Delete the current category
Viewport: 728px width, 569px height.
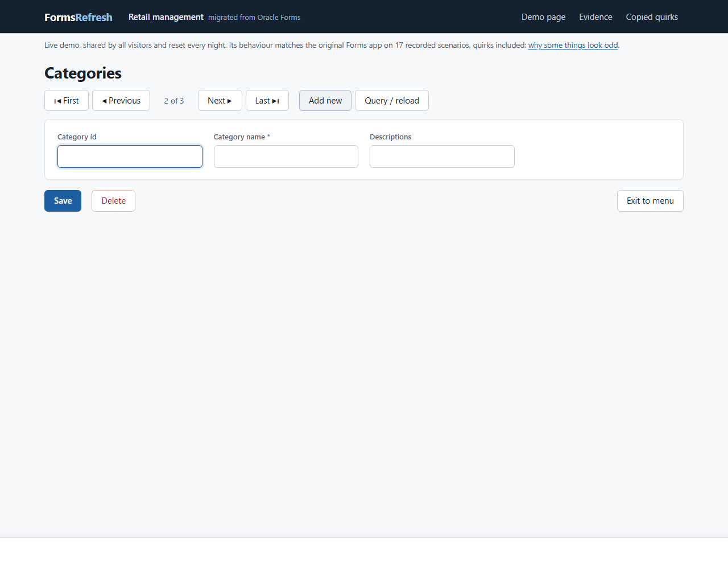(114, 201)
